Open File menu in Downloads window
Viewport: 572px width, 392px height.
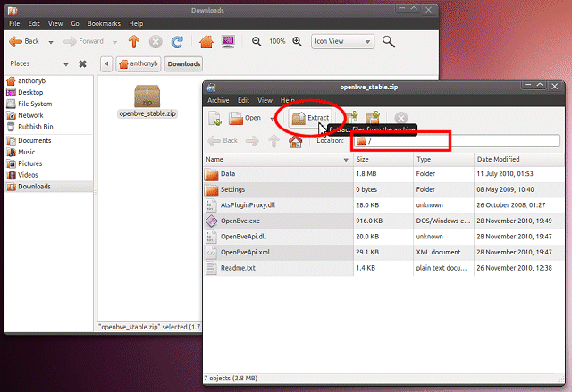14,24
